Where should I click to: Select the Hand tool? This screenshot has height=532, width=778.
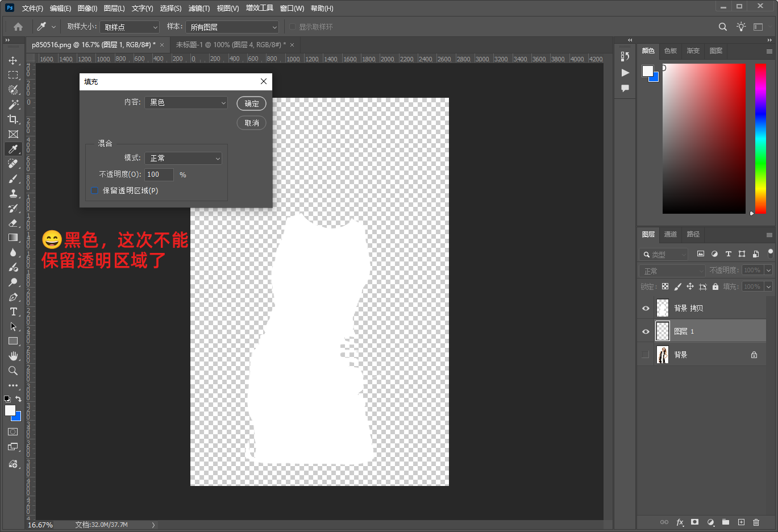coord(13,356)
